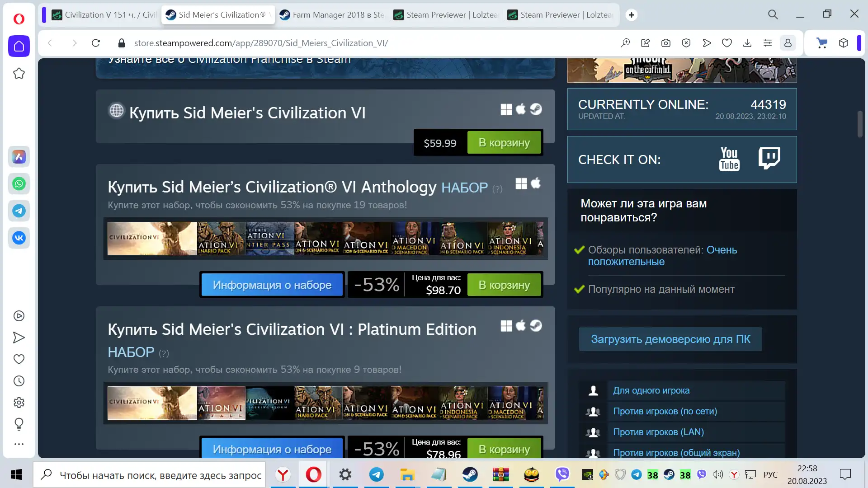Open 'Очень положительные' user reviews link
The image size is (868, 488).
(662, 256)
